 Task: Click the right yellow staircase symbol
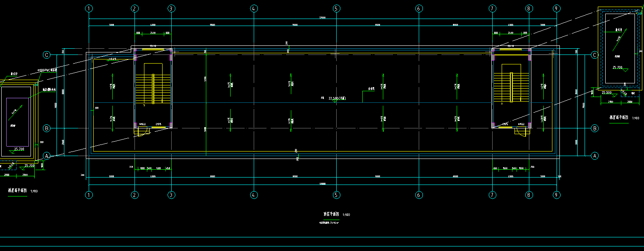pos(511,88)
